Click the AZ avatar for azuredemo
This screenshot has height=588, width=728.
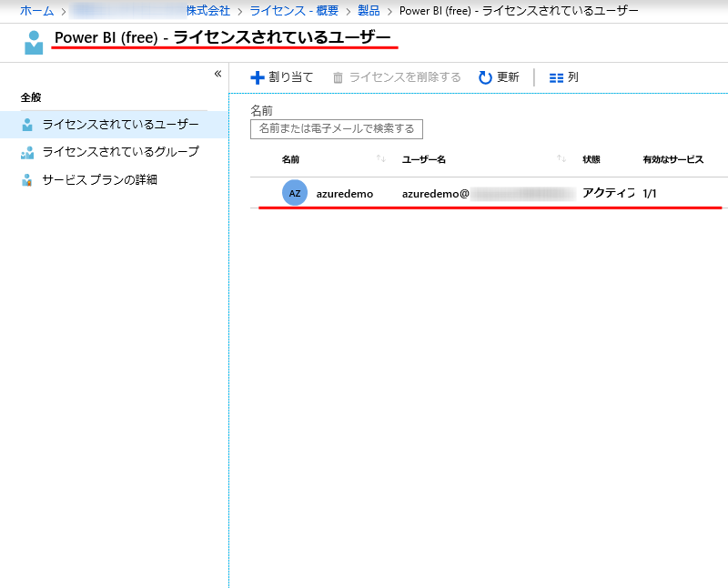(x=295, y=193)
